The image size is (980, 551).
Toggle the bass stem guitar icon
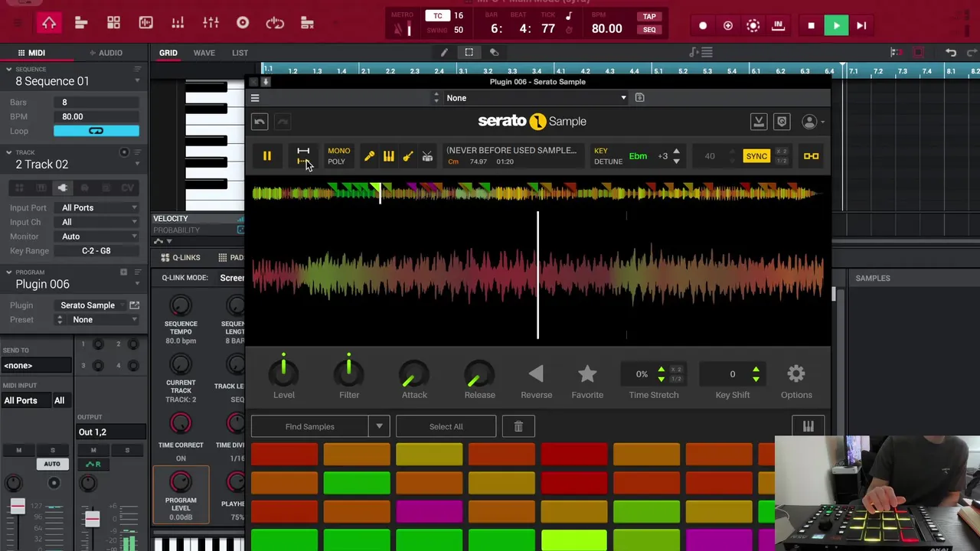408,156
